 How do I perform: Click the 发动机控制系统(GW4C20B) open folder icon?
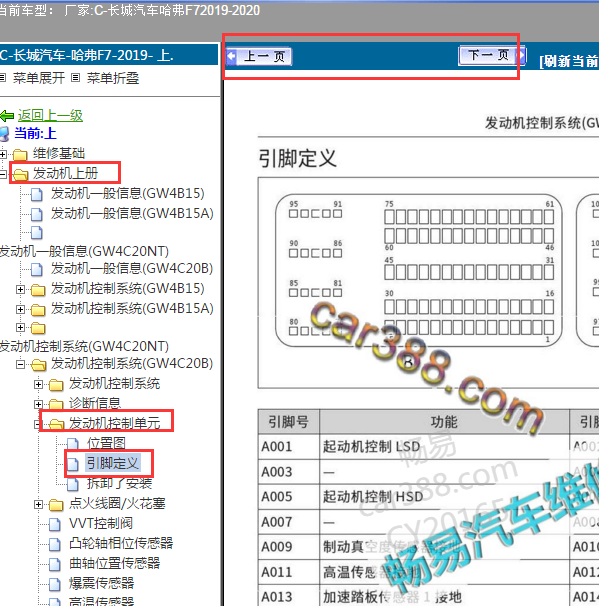[x=38, y=364]
